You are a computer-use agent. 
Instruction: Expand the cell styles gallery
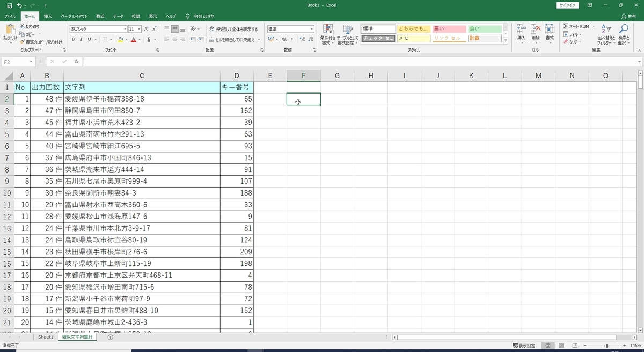tap(505, 40)
